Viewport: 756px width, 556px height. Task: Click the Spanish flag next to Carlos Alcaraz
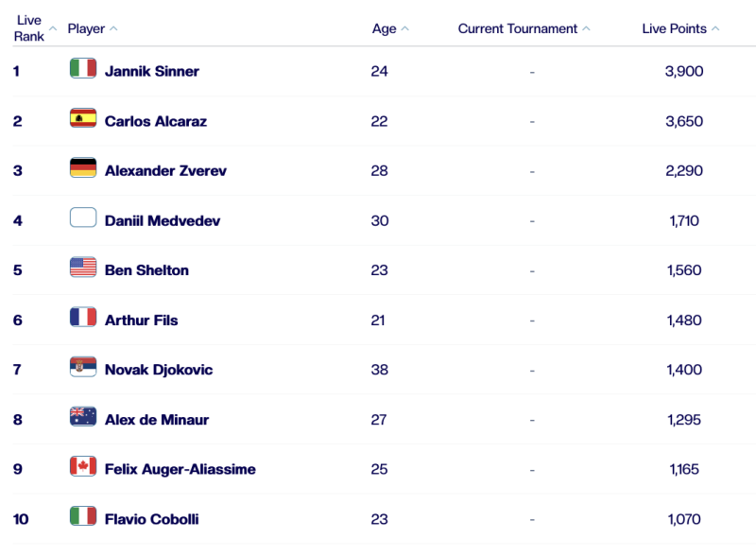83,119
